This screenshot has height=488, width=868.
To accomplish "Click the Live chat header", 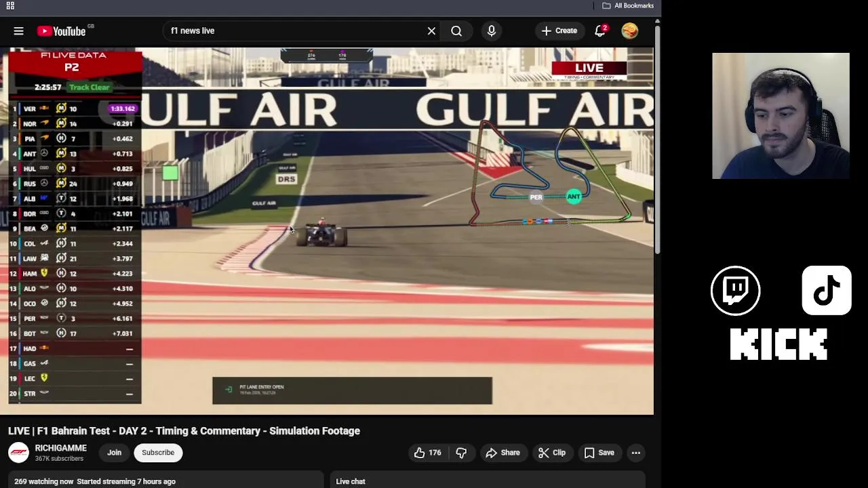I will click(x=351, y=481).
